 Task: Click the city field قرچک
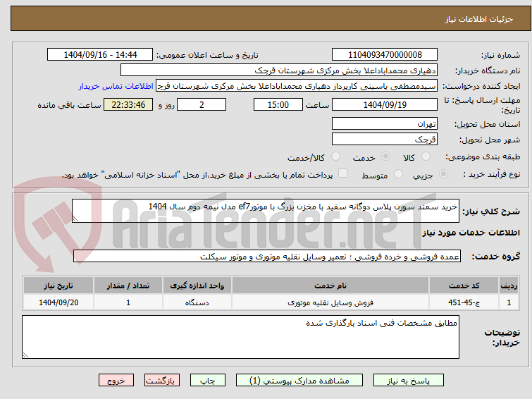pyautogui.click(x=385, y=139)
